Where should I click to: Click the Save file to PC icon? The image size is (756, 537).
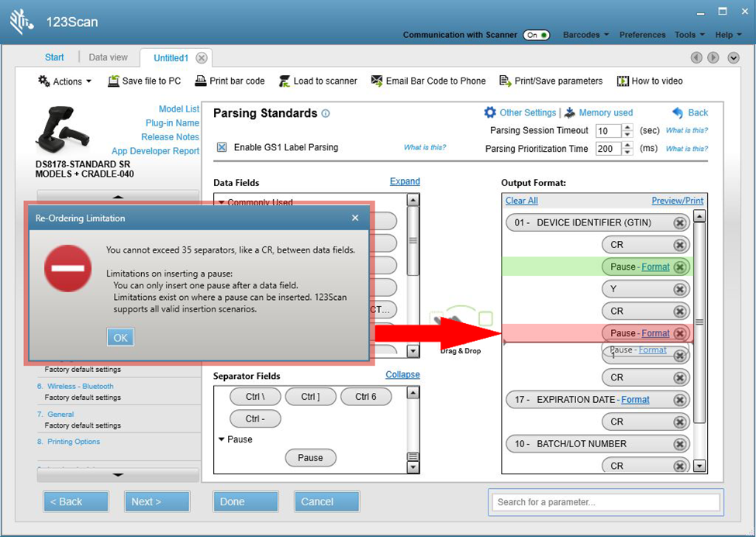click(144, 81)
